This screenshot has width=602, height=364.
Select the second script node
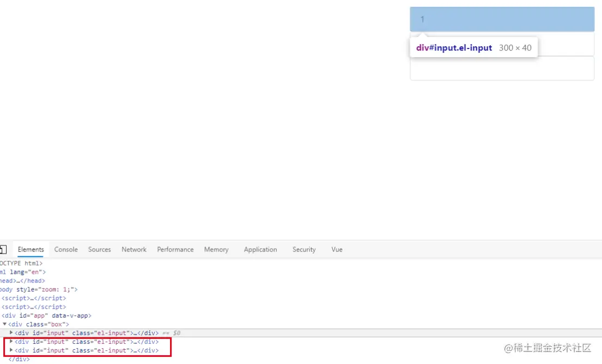(34, 307)
